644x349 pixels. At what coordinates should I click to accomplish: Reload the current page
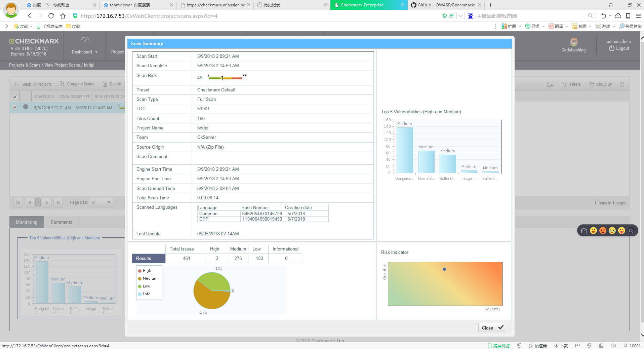point(51,16)
